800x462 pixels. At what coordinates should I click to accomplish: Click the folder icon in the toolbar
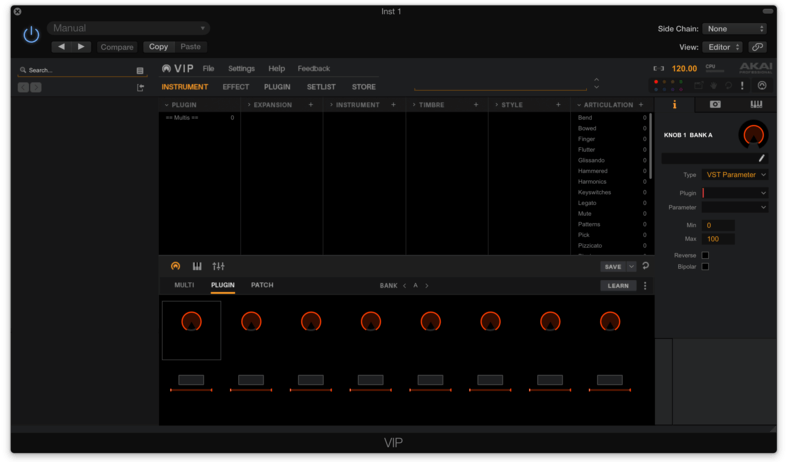pos(698,86)
